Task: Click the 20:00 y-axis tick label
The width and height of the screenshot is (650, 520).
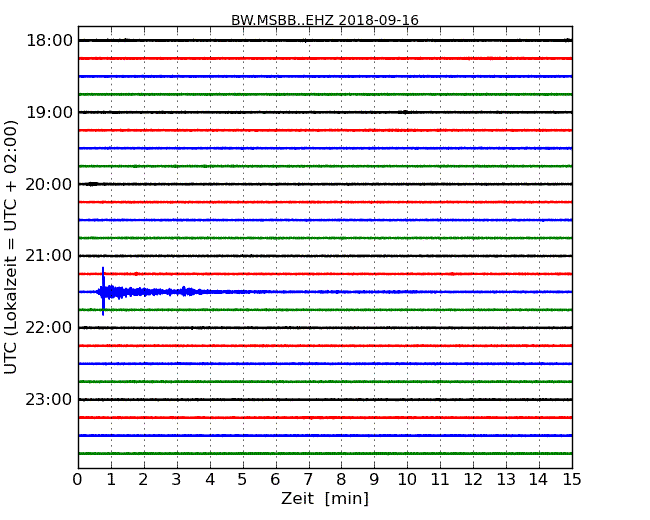Action: (49, 184)
